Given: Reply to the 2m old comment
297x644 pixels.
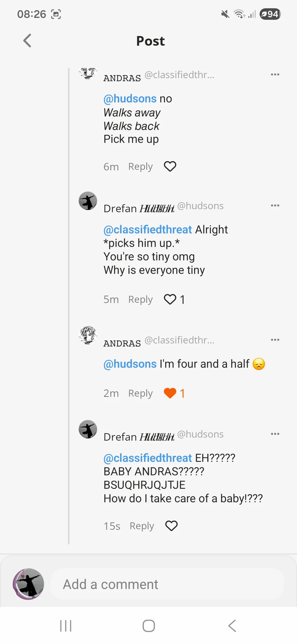Looking at the screenshot, I should point(140,393).
